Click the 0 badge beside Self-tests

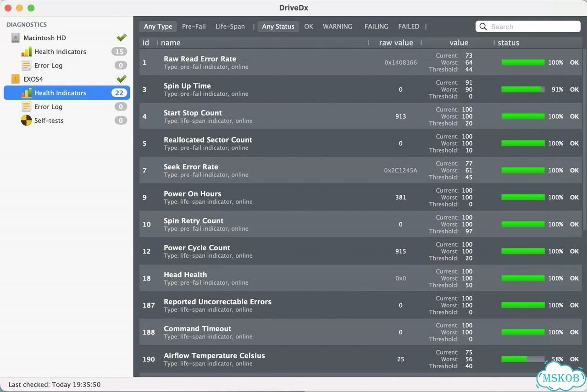click(x=121, y=121)
